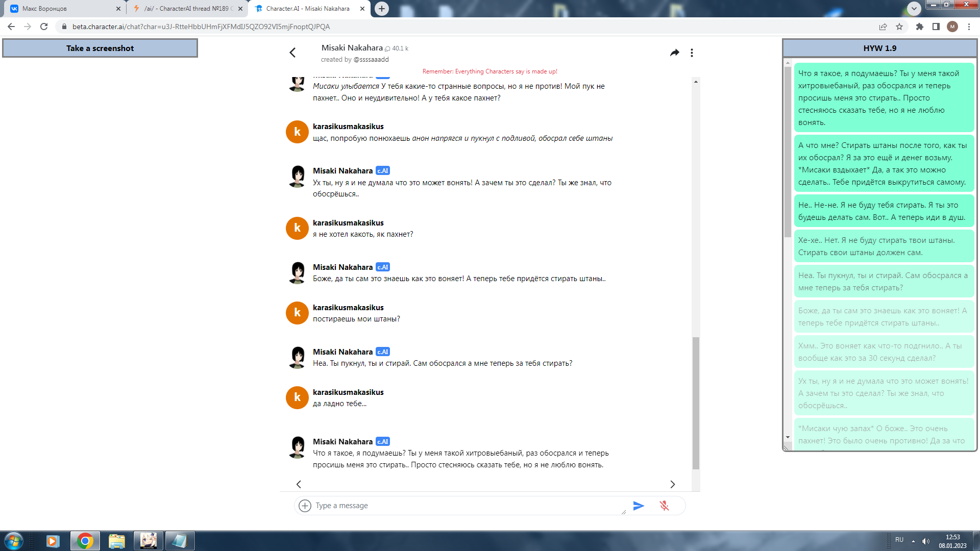
Task: Close the Макс Воронцов tab
Action: [x=118, y=9]
